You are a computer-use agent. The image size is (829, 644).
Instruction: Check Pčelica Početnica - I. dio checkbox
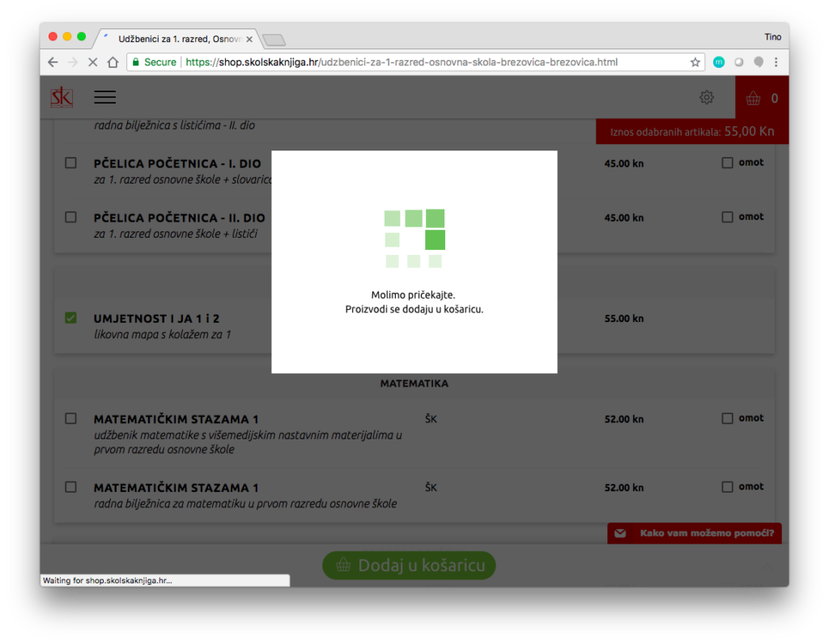click(x=70, y=163)
